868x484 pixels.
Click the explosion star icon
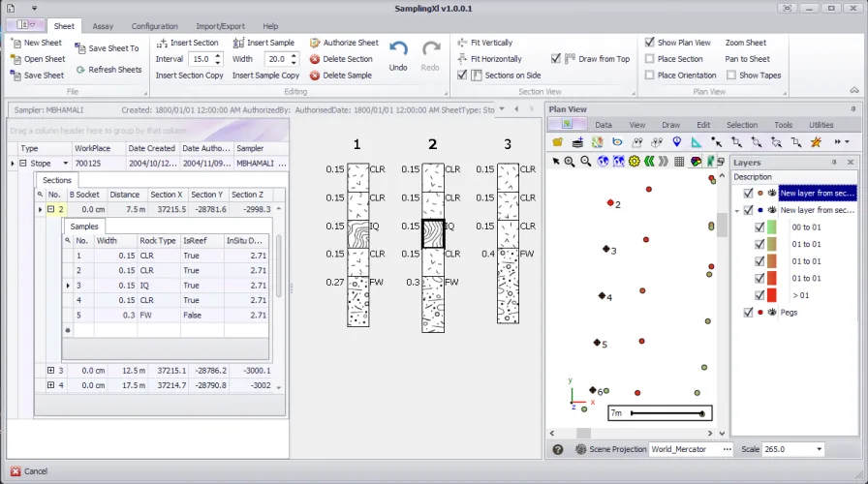(x=816, y=142)
